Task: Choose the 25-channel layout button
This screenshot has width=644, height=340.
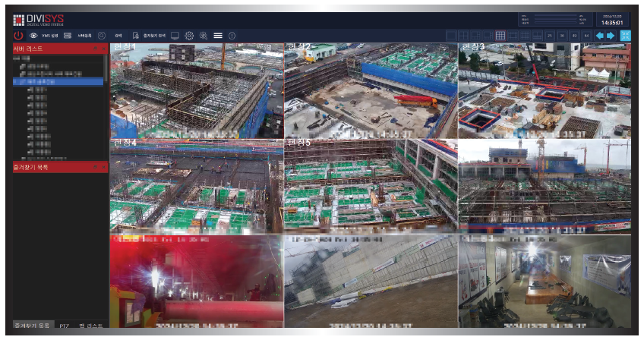Action: tap(550, 35)
